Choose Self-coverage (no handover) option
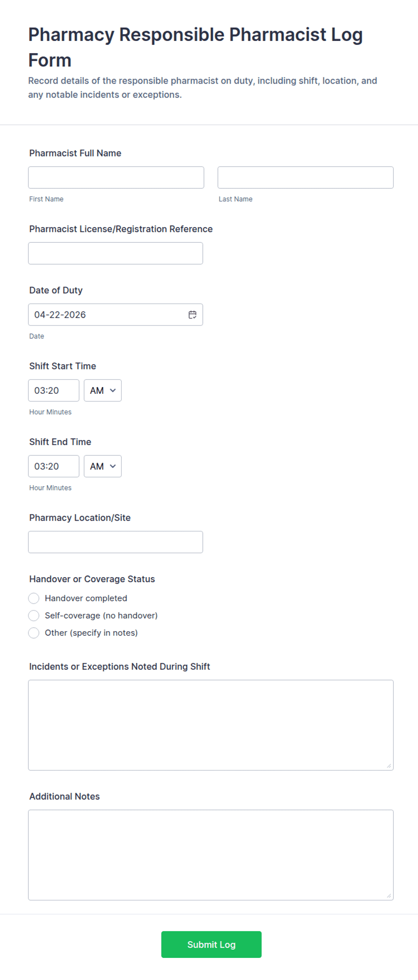The width and height of the screenshot is (418, 980). (34, 615)
